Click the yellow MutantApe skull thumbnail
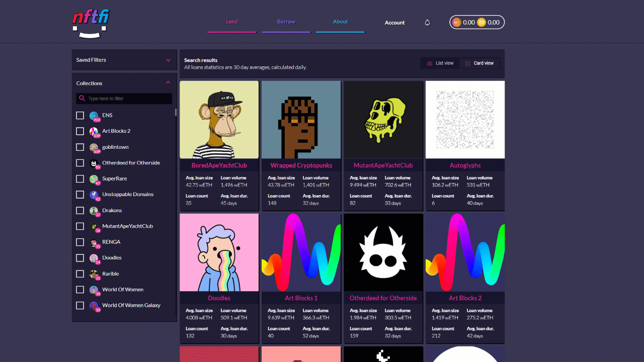Image resolution: width=644 pixels, height=362 pixels. [383, 120]
